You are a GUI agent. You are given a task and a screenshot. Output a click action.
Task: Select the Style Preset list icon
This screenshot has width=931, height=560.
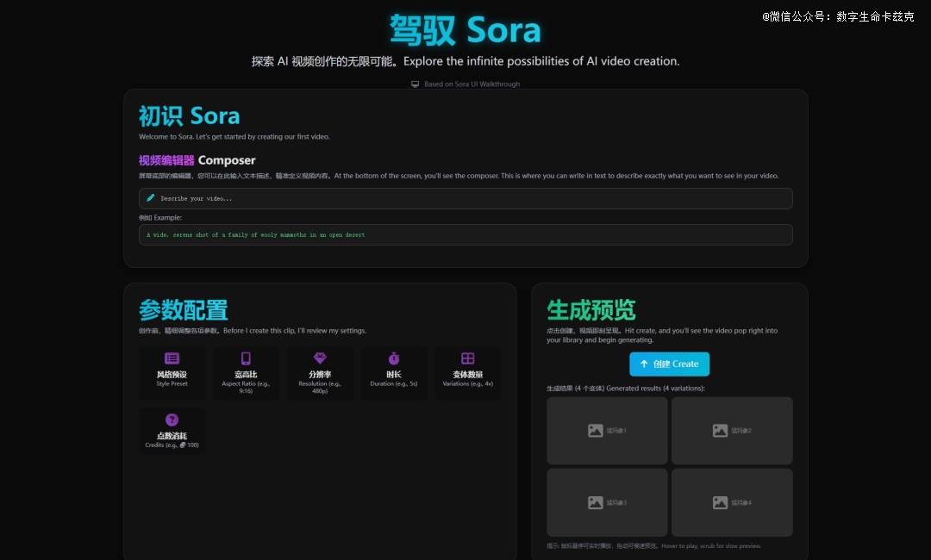(x=172, y=358)
